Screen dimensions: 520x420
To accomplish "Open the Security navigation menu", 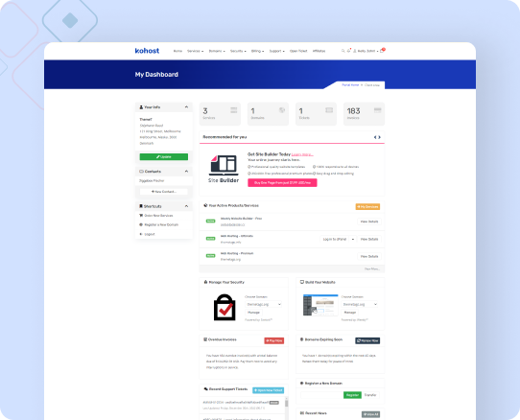I will (x=238, y=51).
